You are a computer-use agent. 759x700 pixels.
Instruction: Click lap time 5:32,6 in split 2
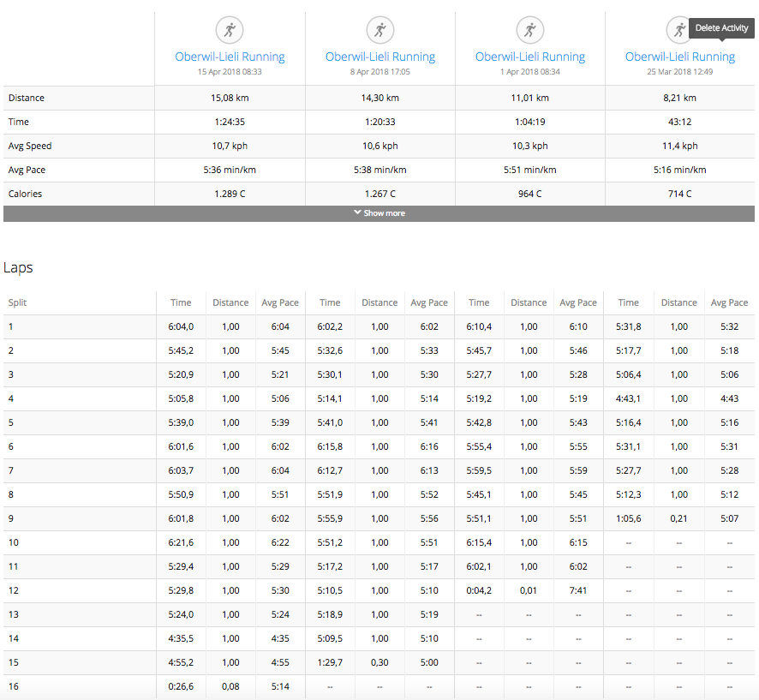click(330, 350)
